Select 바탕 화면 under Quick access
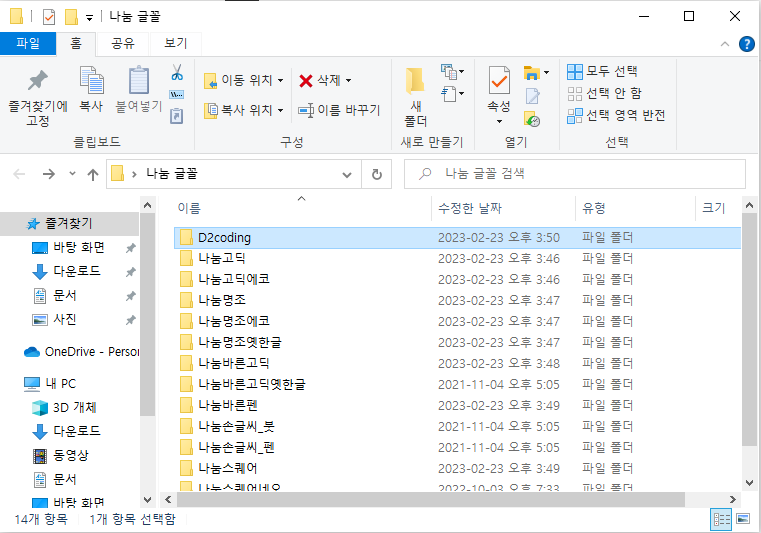The image size is (761, 533). (68, 248)
